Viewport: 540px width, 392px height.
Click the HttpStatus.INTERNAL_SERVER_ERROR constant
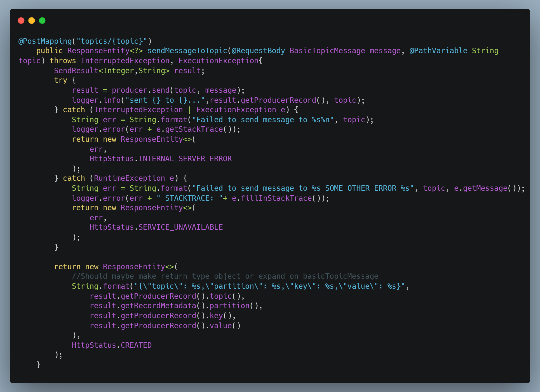pyautogui.click(x=160, y=158)
